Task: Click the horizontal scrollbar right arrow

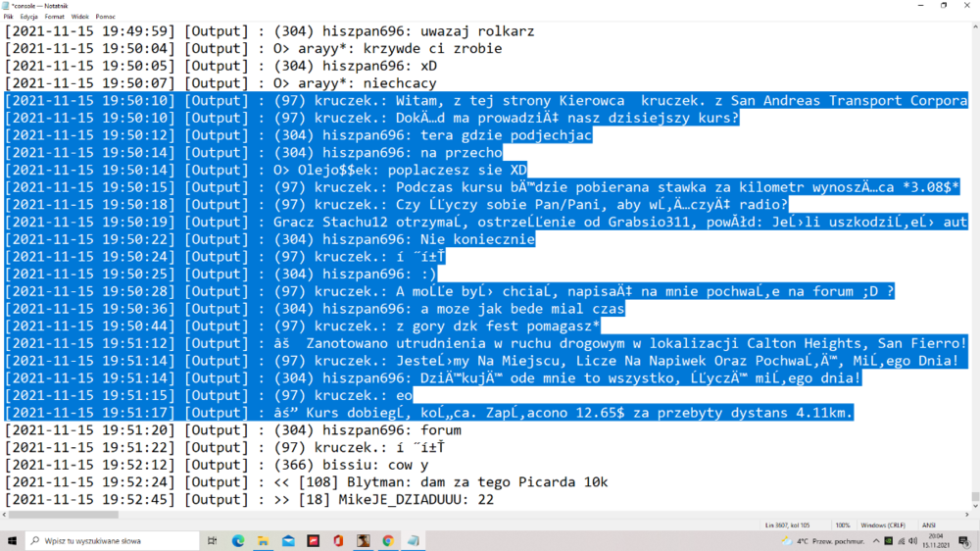Action: [967, 515]
